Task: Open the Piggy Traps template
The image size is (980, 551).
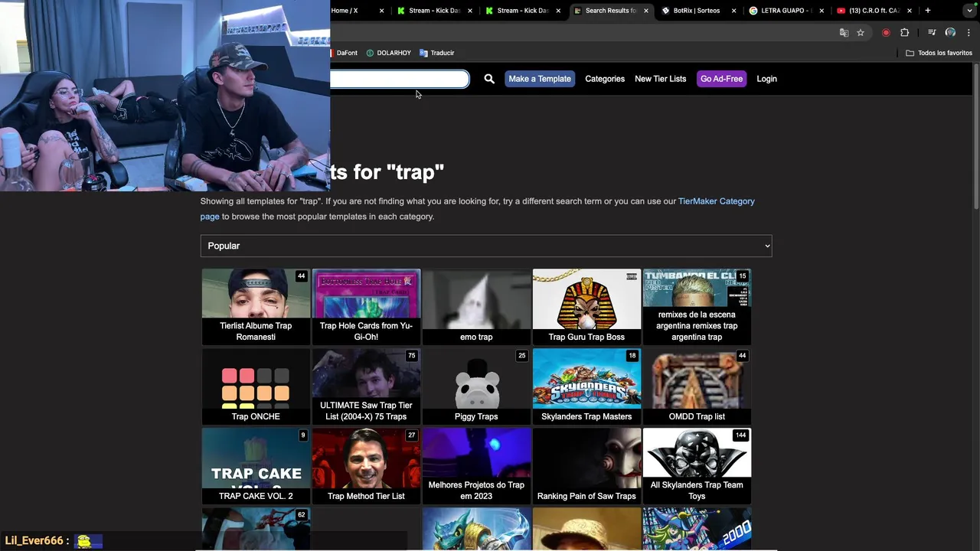Action: point(476,386)
